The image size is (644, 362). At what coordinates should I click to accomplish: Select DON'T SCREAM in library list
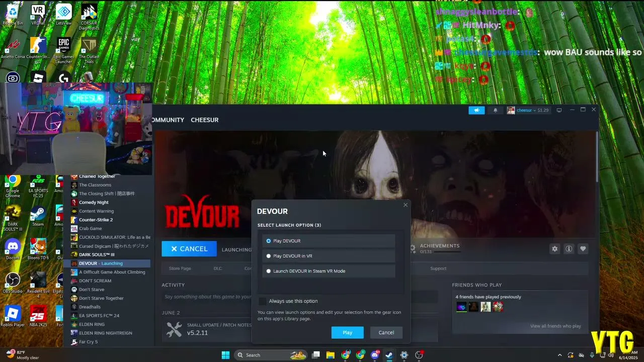coord(95,281)
